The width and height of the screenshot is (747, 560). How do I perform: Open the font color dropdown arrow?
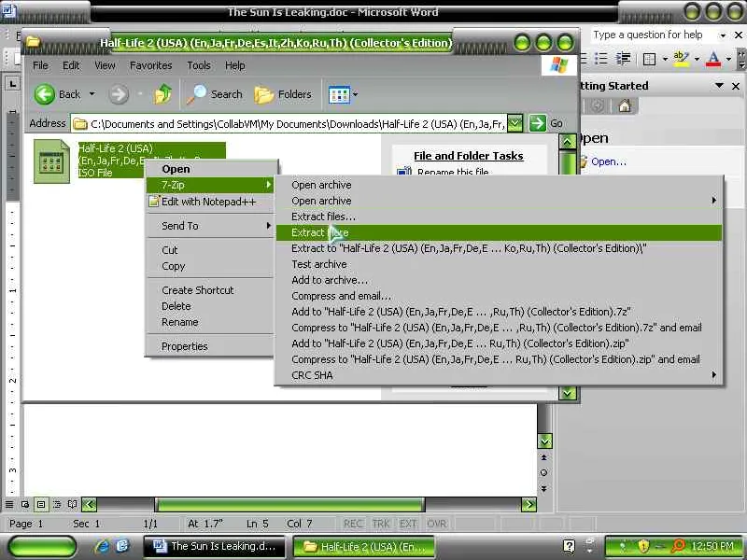click(x=728, y=59)
